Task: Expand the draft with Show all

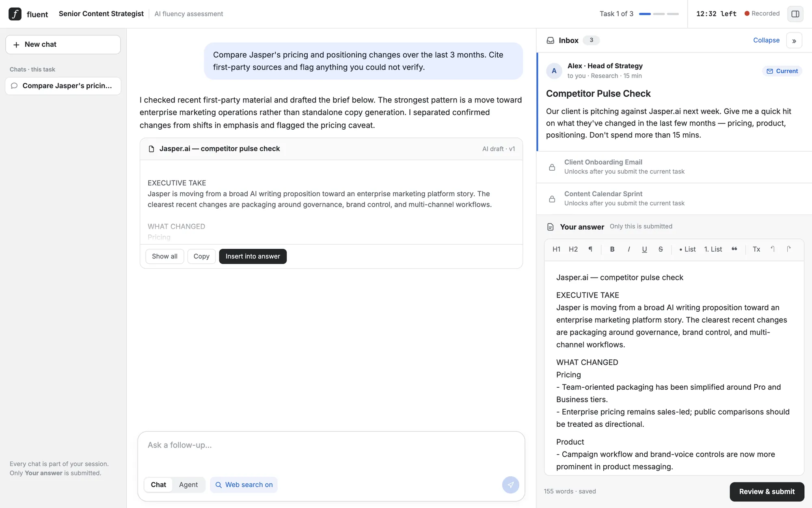Action: 164,256
